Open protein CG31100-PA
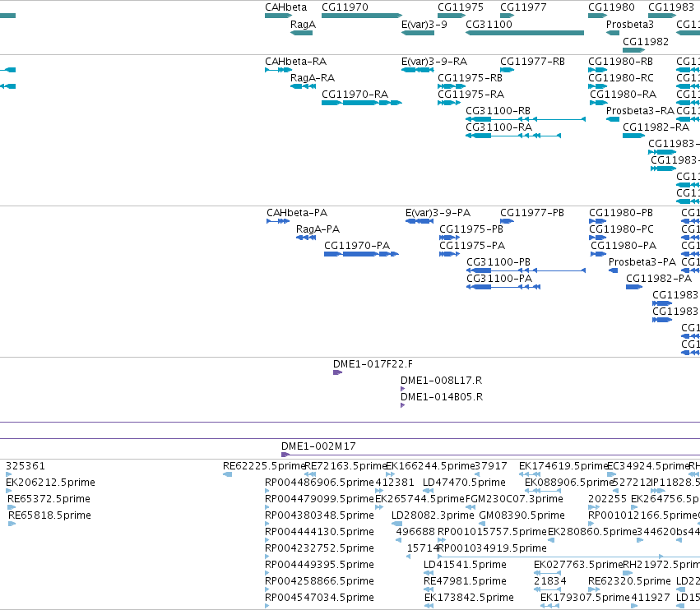Screen dimensions: 700x610 click(x=503, y=287)
